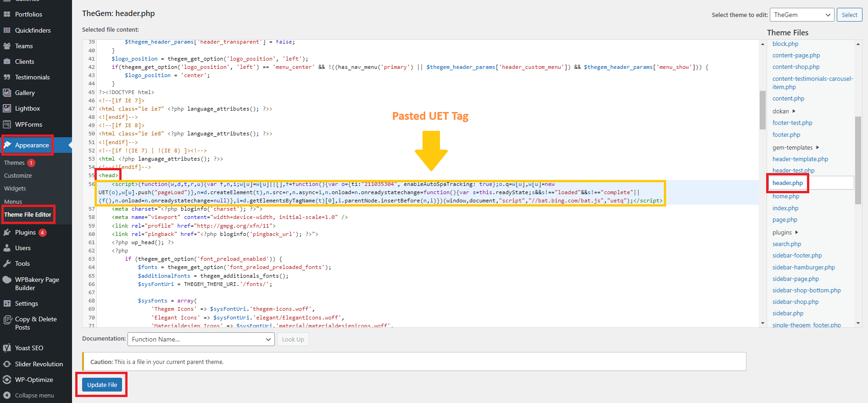
Task: Open footer.php file
Action: tap(786, 135)
